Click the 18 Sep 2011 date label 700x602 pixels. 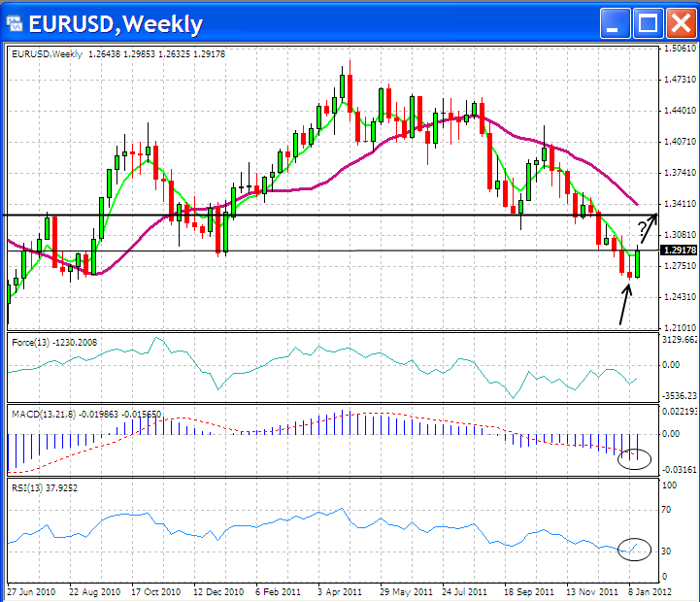(529, 592)
